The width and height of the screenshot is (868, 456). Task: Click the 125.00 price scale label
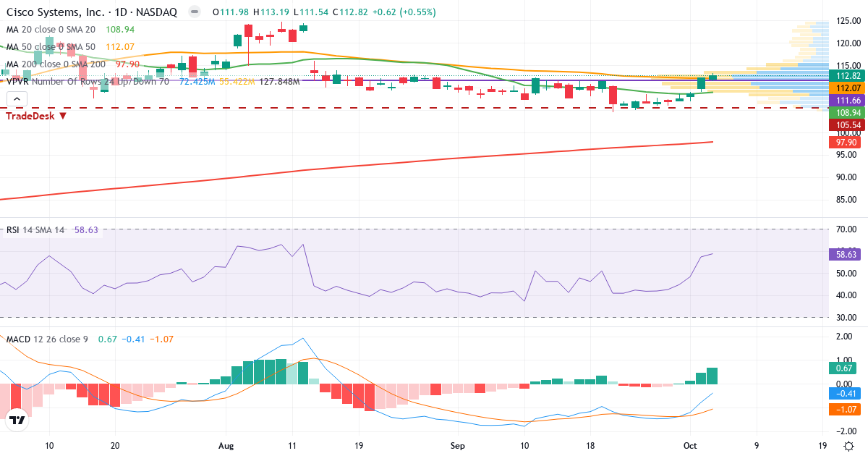tap(847, 20)
